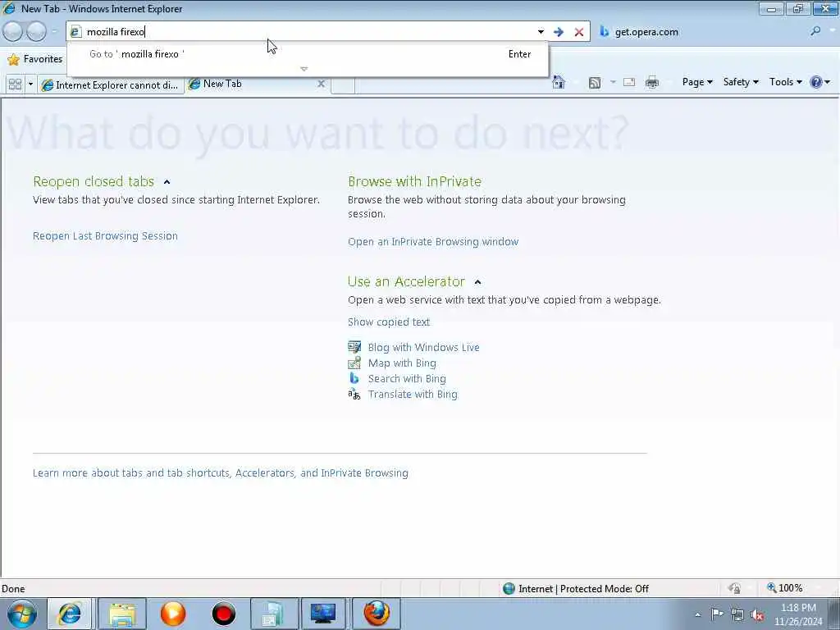Collapse the Reopen closed tabs section arrow
840x630 pixels.
(x=167, y=182)
